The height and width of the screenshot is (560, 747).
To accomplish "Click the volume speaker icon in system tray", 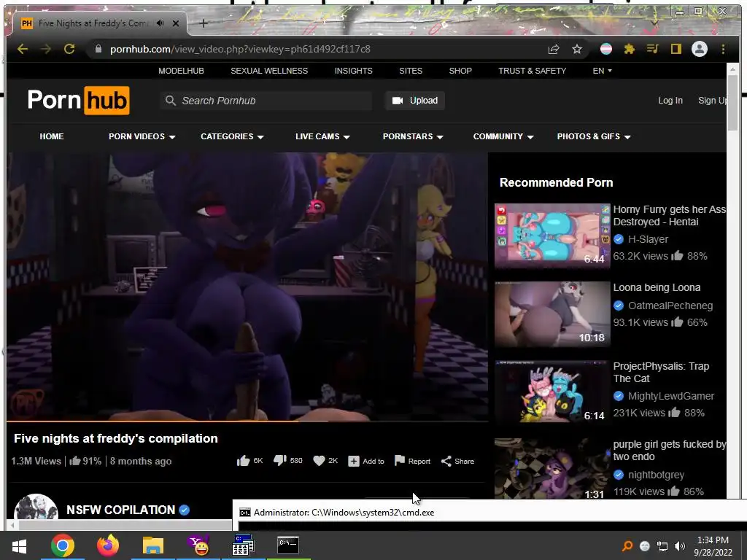I will [680, 545].
